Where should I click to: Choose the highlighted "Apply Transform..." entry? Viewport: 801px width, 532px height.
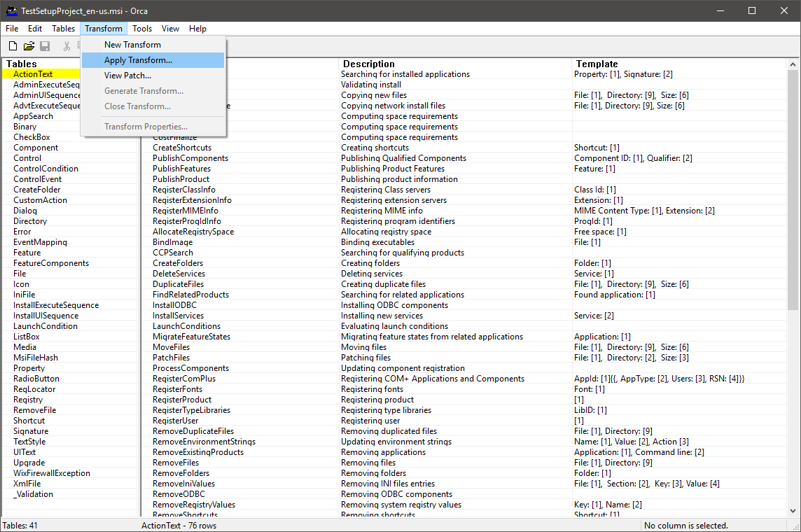coord(137,59)
